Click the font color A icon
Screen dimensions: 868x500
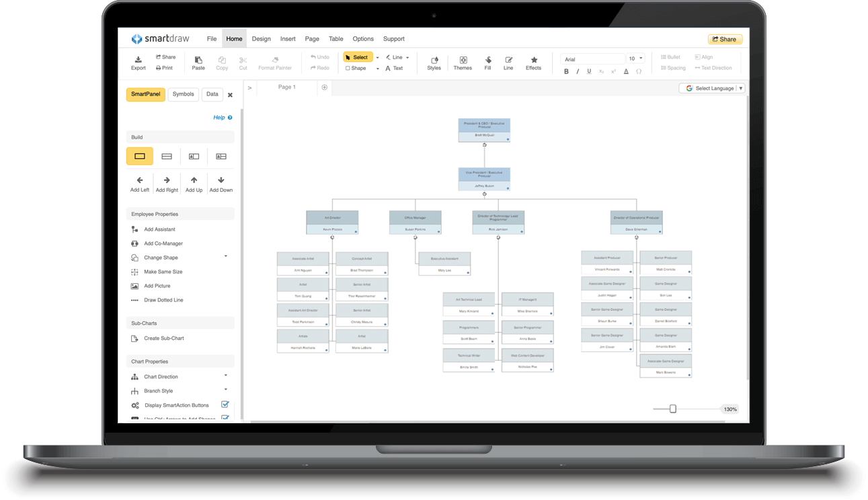626,71
